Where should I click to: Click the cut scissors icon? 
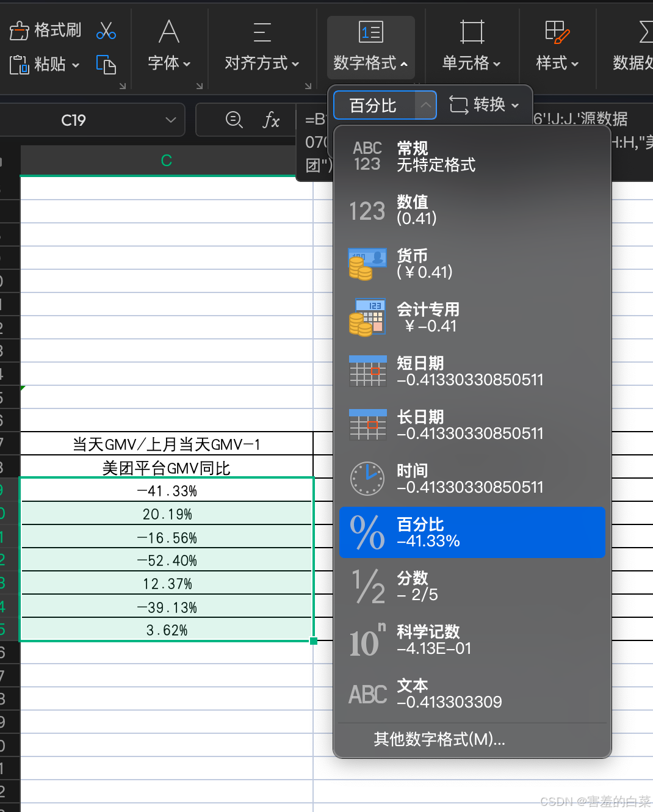106,31
